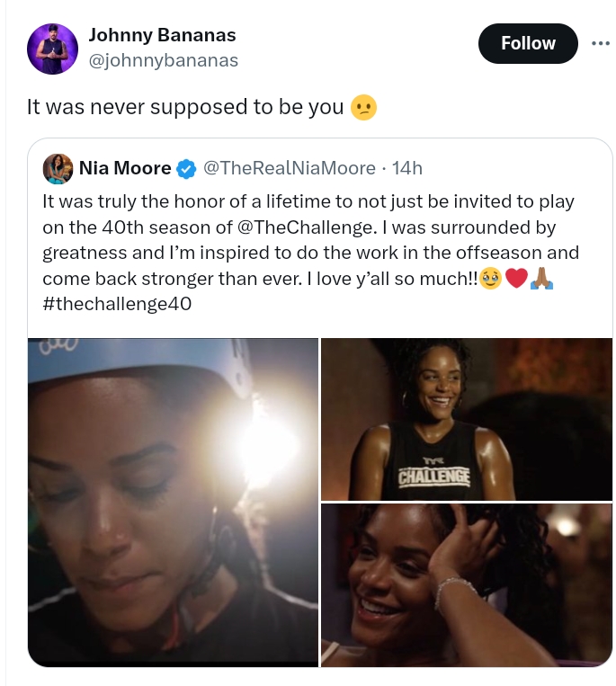The image size is (616, 686).
Task: Click the Follow button
Action: point(528,43)
